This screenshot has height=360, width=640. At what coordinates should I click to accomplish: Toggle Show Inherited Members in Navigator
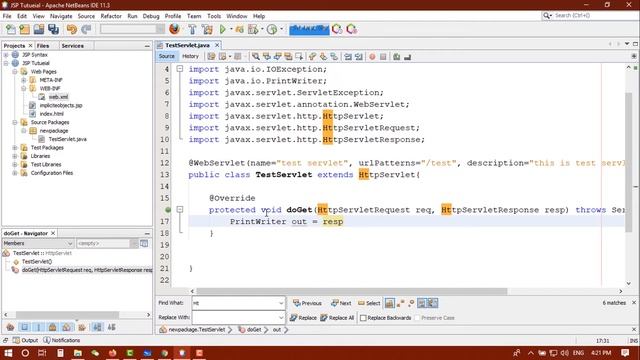10,327
